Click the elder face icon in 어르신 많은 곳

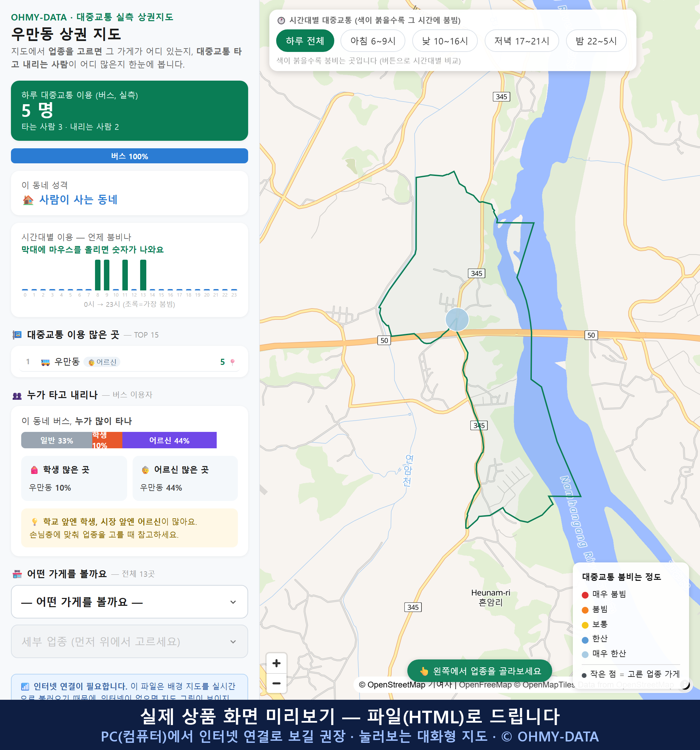tap(145, 470)
